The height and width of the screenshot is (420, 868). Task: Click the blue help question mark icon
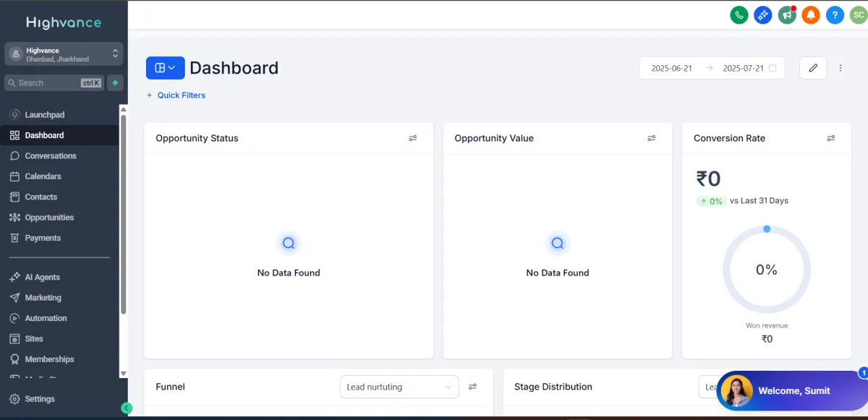pyautogui.click(x=835, y=14)
